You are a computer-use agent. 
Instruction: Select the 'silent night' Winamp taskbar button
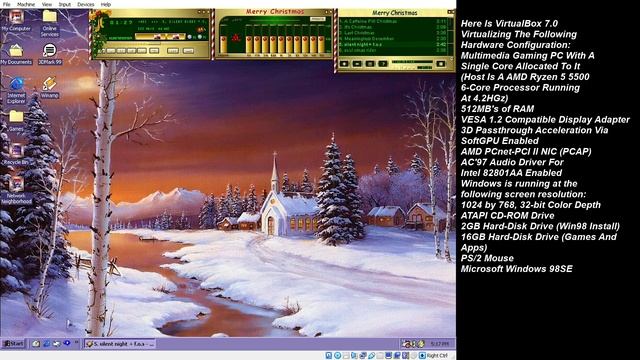(x=120, y=344)
